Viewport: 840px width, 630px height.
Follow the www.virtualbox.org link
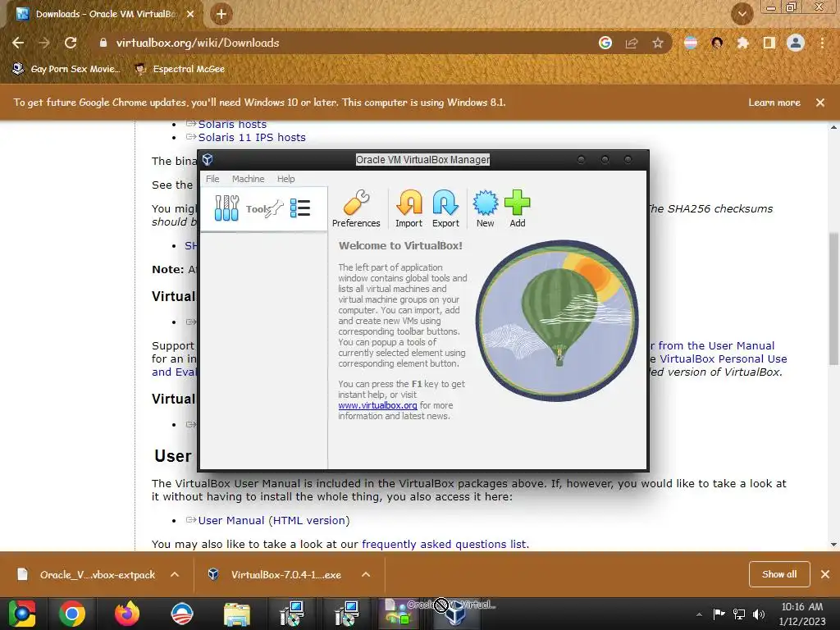click(377, 405)
